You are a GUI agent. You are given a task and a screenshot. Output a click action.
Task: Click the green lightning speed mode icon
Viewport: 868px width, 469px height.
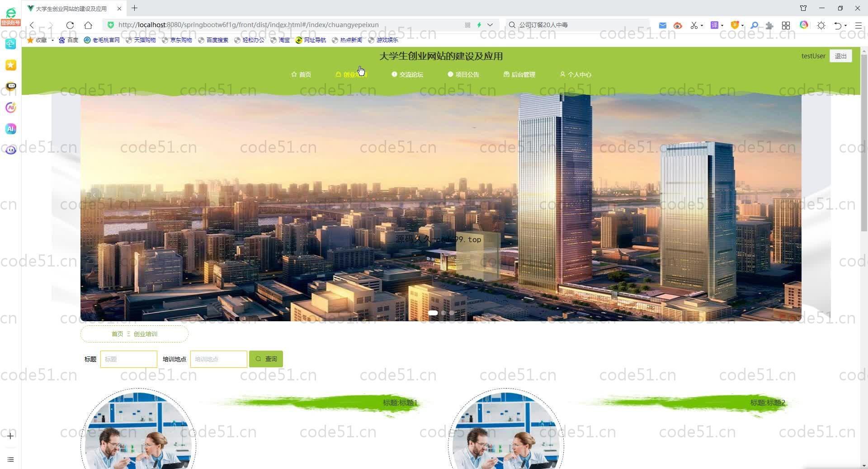pos(479,25)
